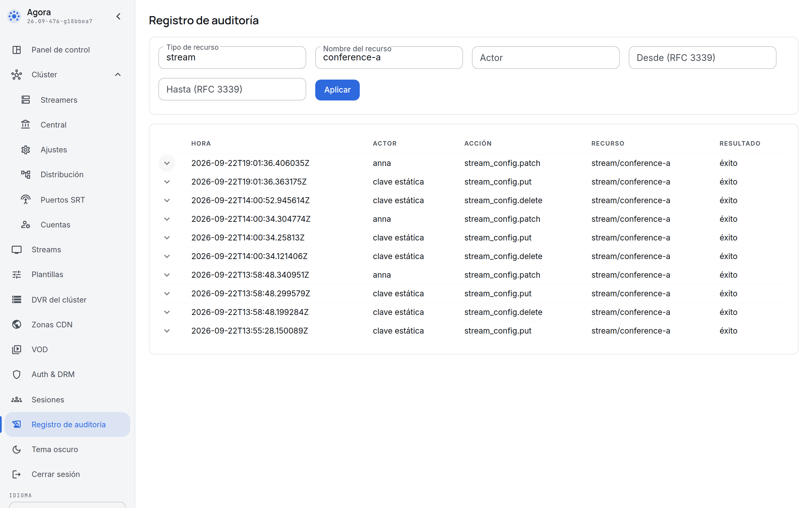Click the Cerrar sesión logout icon
This screenshot has width=812, height=508.
[x=16, y=474]
